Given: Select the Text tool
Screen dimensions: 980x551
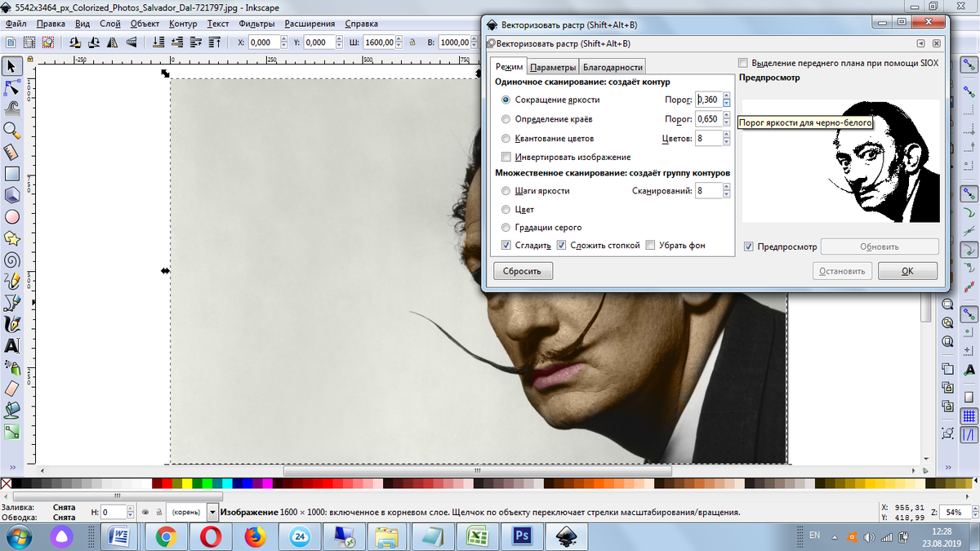Looking at the screenshot, I should tap(12, 345).
